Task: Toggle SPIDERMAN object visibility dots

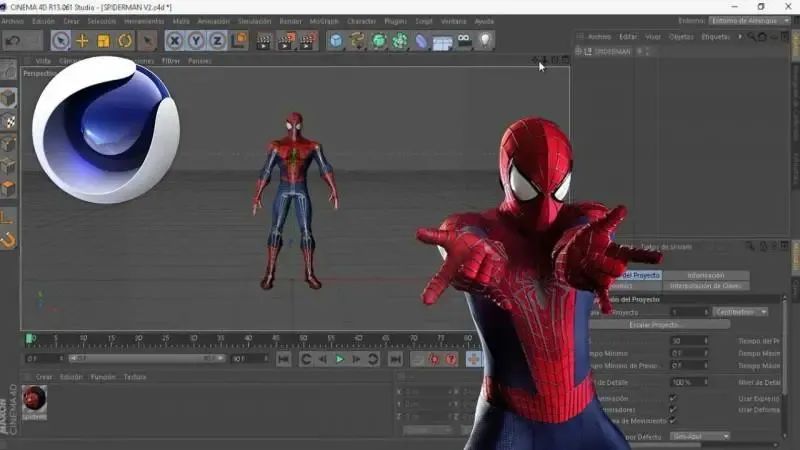Action: point(647,52)
